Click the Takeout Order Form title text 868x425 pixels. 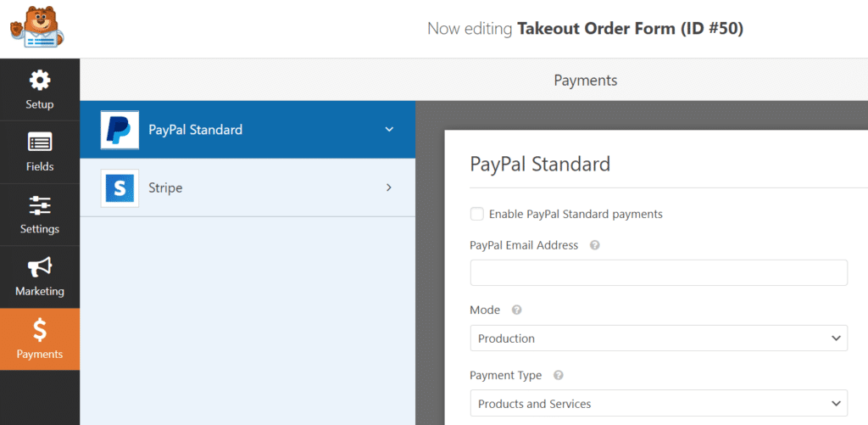pos(630,29)
